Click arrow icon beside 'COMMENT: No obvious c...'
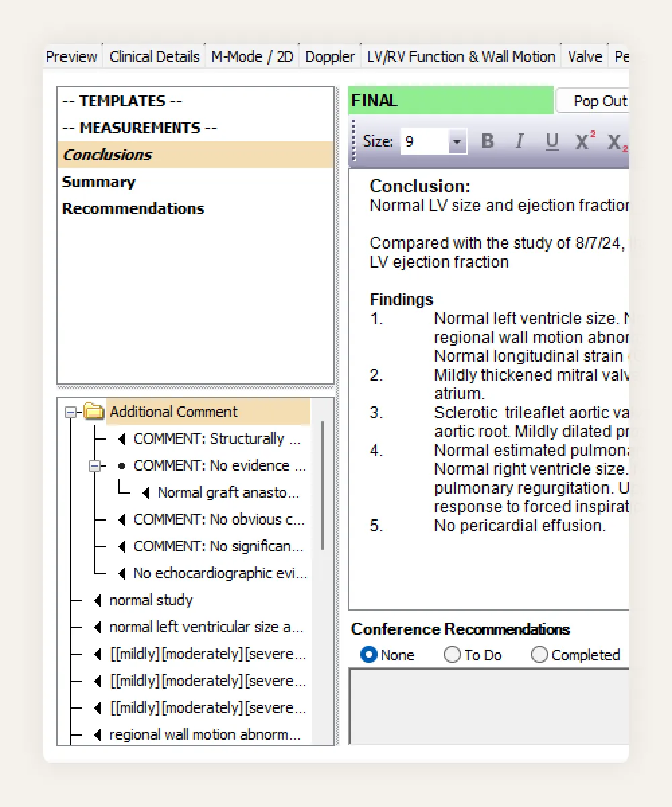This screenshot has height=807, width=672. pos(122,519)
